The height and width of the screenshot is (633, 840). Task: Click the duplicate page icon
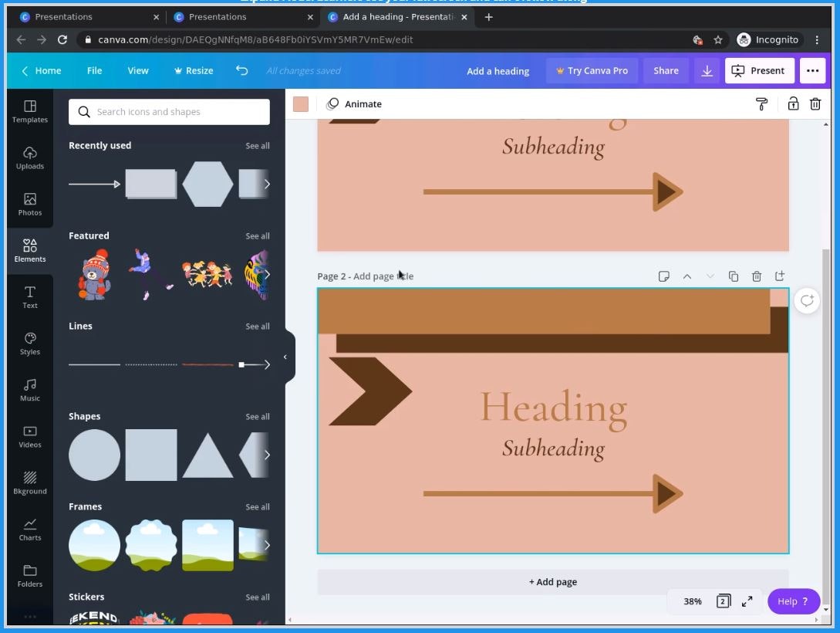[x=734, y=276]
